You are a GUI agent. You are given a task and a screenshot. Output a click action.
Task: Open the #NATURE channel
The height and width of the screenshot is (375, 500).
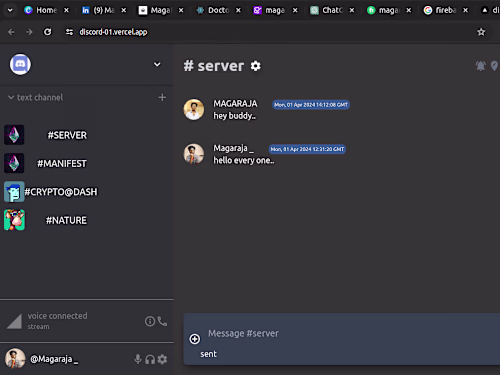(66, 220)
